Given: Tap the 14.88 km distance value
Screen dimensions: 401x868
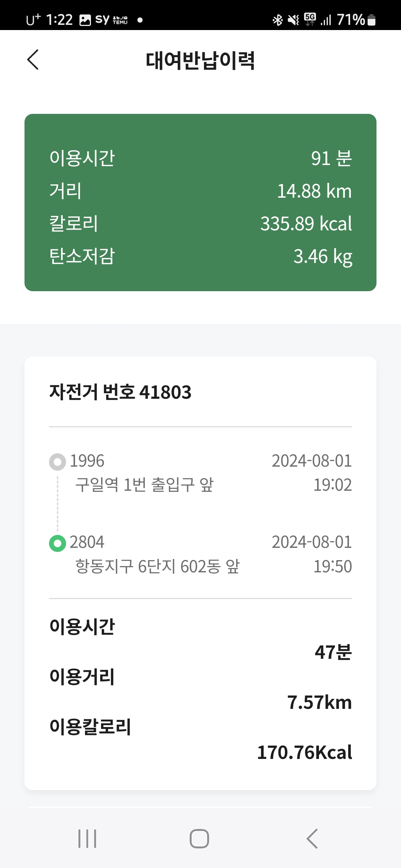Looking at the screenshot, I should tap(314, 191).
